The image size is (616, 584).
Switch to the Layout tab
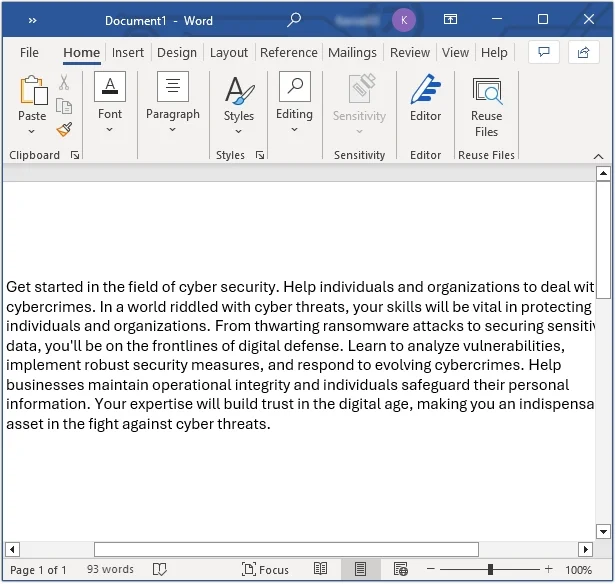tap(229, 52)
